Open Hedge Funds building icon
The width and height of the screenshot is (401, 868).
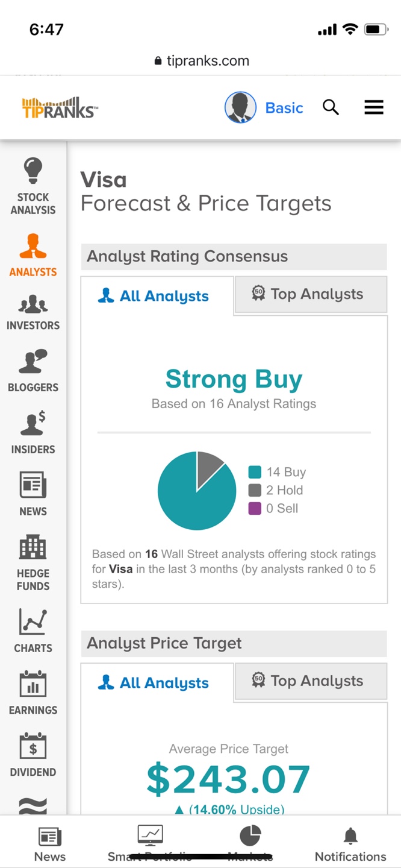click(x=33, y=547)
